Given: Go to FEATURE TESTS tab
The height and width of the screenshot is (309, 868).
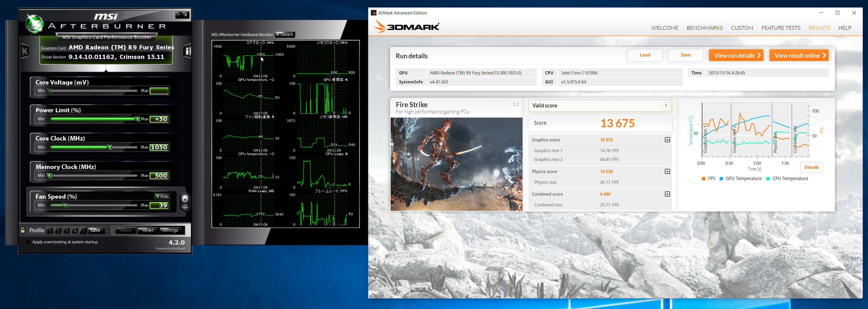Looking at the screenshot, I should pyautogui.click(x=781, y=28).
